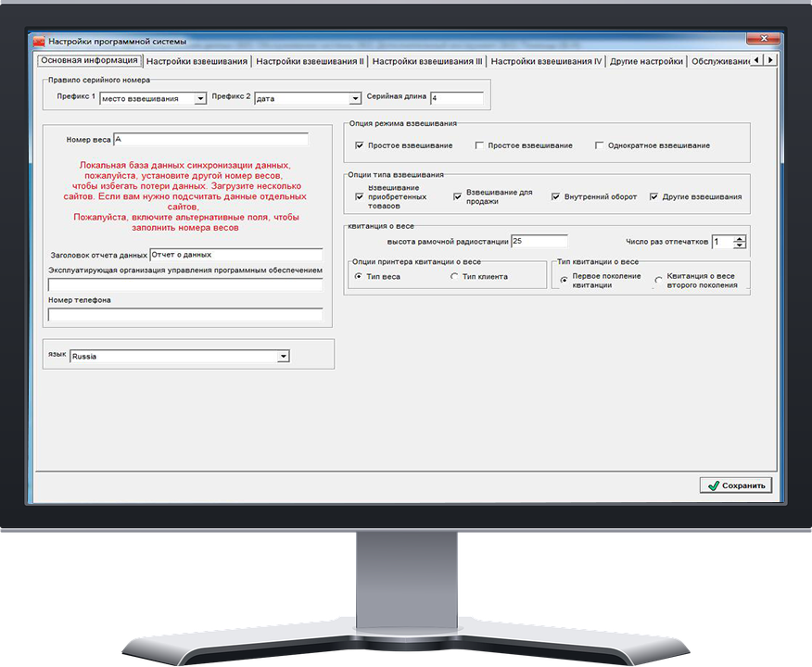Open the Другие настройки tab
The width and height of the screenshot is (812, 667).
click(x=646, y=61)
